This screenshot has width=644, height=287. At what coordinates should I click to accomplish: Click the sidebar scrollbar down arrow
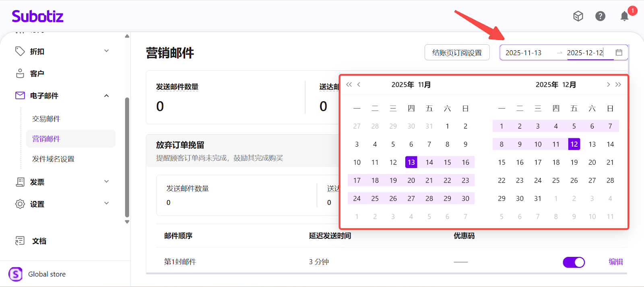tap(127, 221)
